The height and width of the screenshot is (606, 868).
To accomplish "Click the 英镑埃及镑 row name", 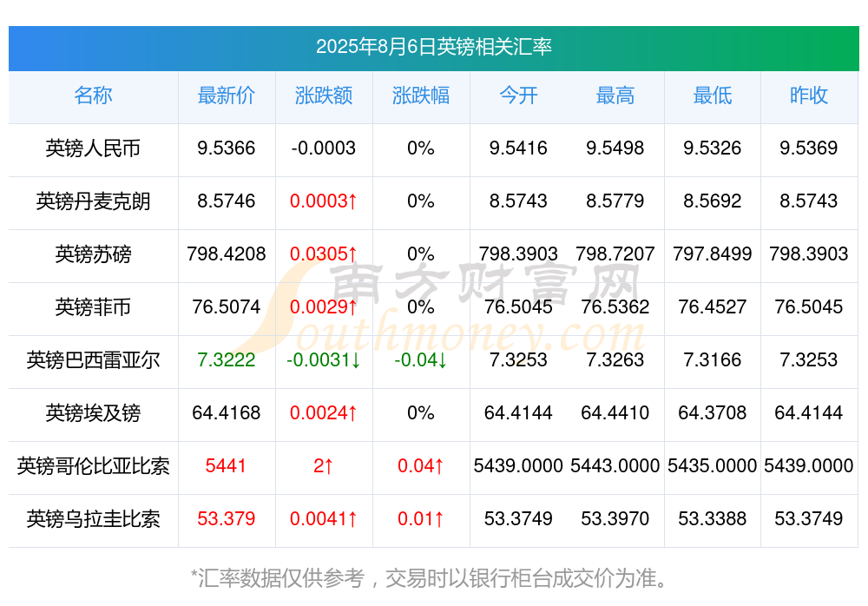I will pyautogui.click(x=93, y=413).
